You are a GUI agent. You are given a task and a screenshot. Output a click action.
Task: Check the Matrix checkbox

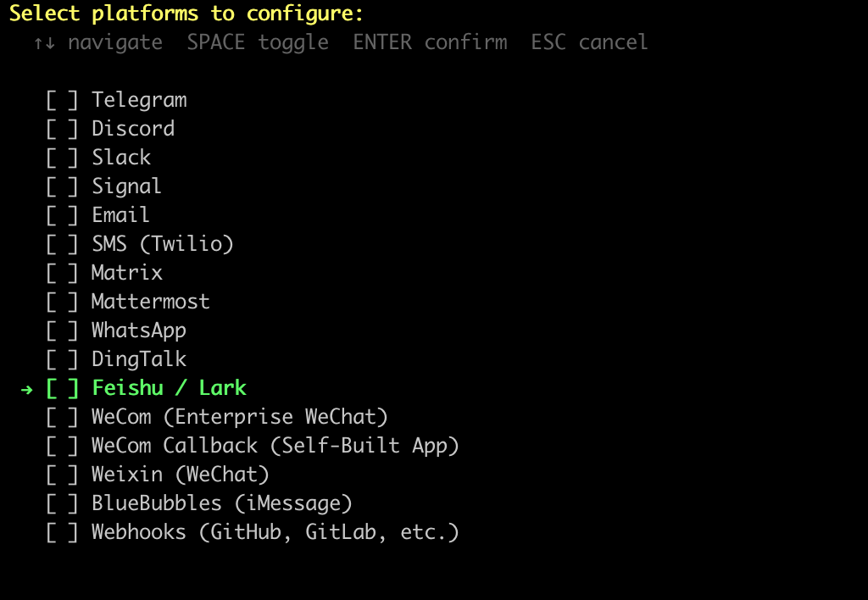pos(62,273)
